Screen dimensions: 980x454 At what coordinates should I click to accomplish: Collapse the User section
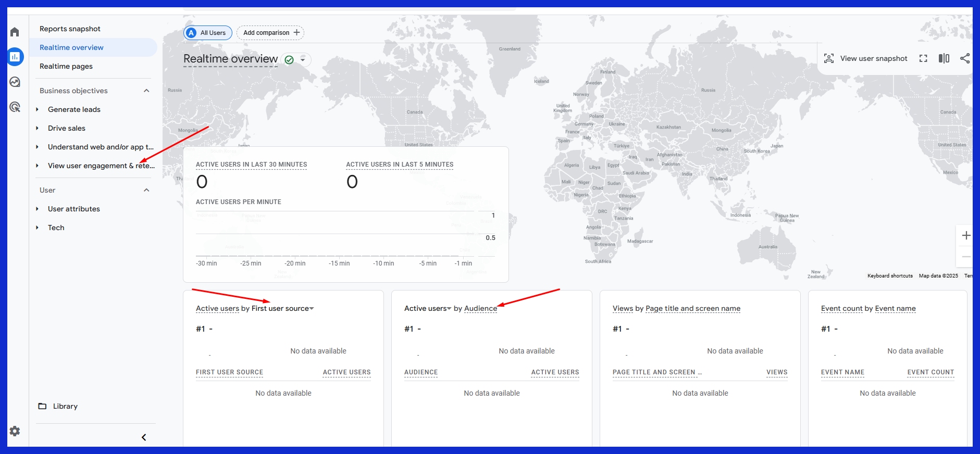coord(146,190)
